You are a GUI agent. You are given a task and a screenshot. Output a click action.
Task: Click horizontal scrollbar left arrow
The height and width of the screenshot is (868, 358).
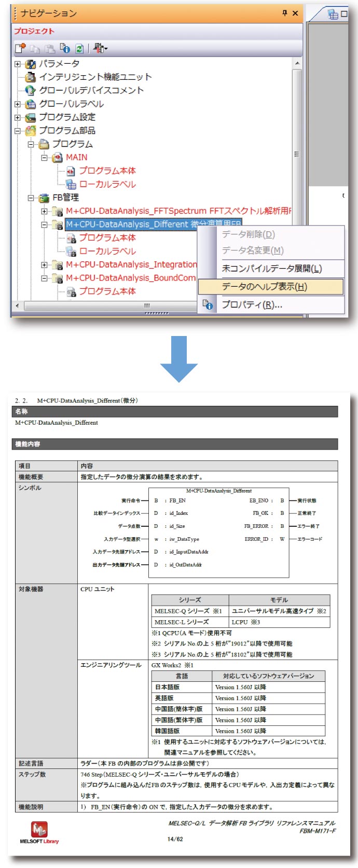[18, 305]
